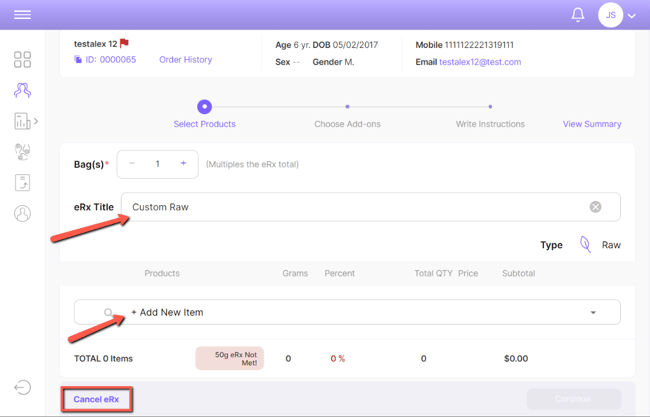Open the patients icon in sidebar
The image size is (650, 417).
point(22,91)
